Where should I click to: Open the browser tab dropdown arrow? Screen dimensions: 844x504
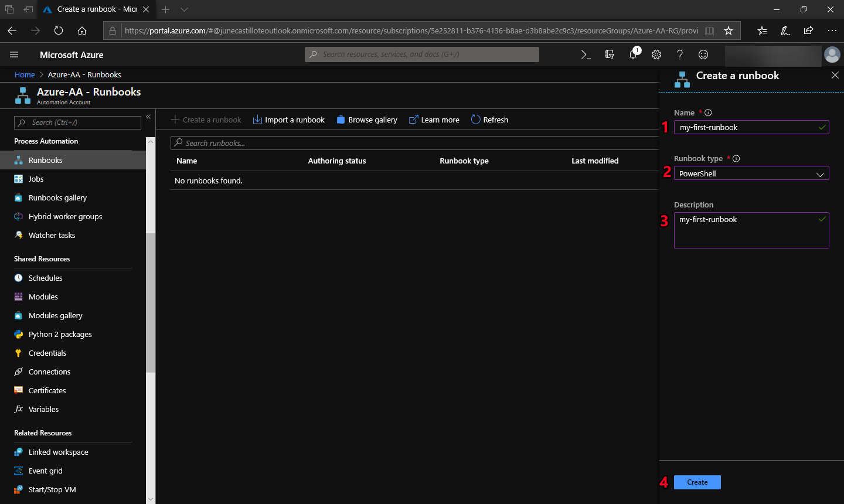point(183,9)
